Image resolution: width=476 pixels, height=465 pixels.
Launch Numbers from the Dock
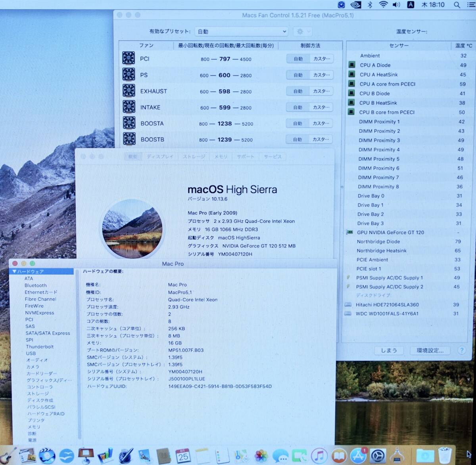point(105,455)
